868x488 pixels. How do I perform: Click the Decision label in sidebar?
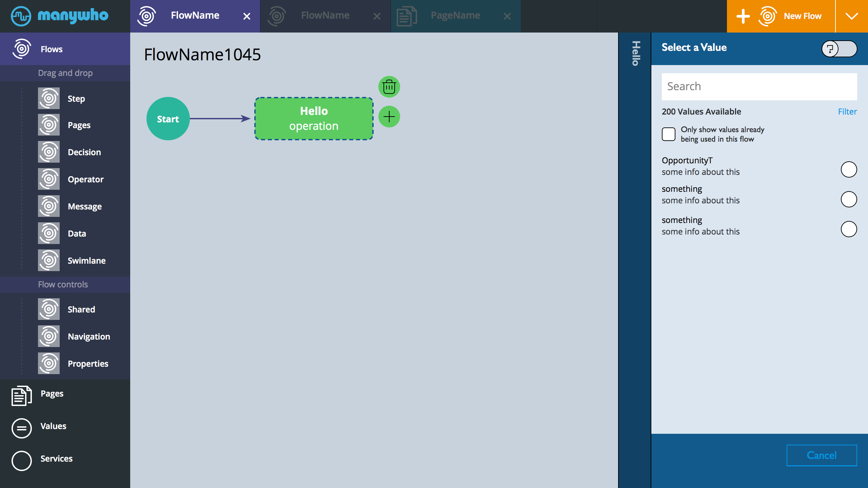click(84, 152)
